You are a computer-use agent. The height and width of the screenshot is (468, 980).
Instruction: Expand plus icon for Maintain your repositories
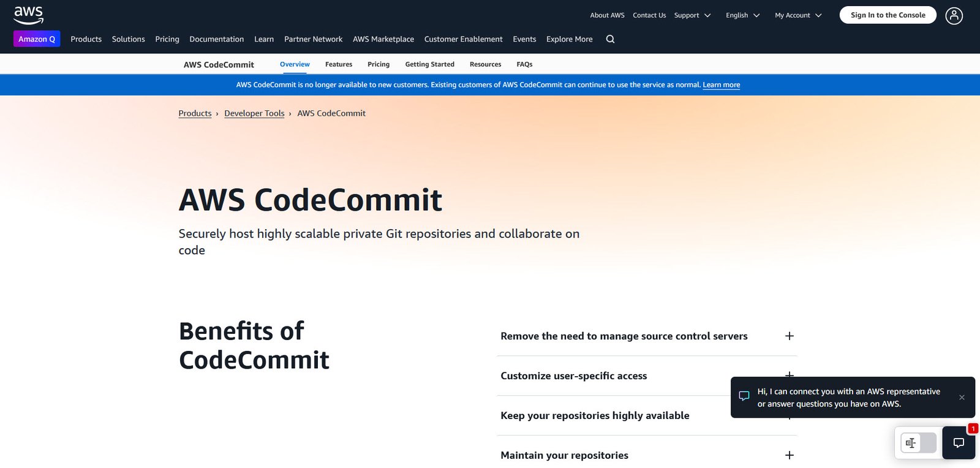tap(790, 455)
